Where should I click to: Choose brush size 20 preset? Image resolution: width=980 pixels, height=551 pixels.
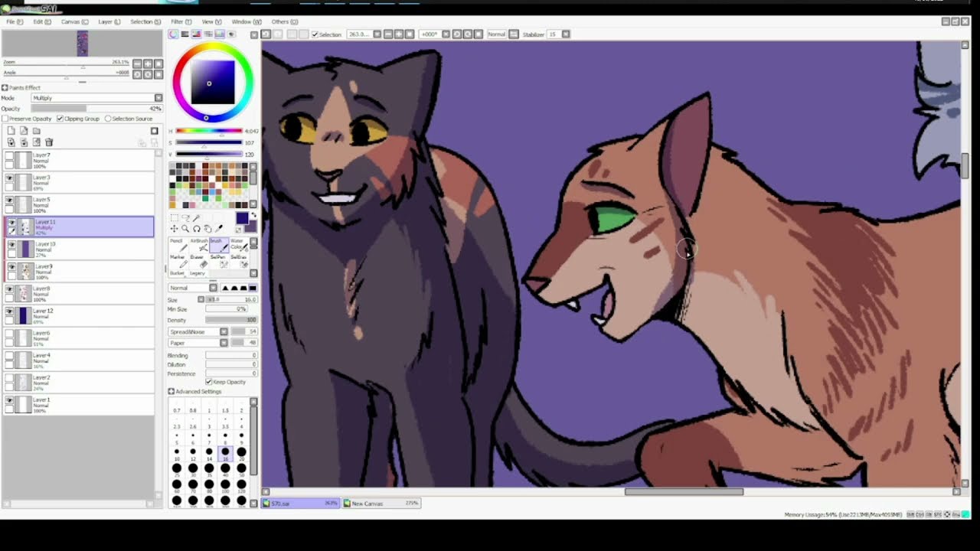[241, 452]
